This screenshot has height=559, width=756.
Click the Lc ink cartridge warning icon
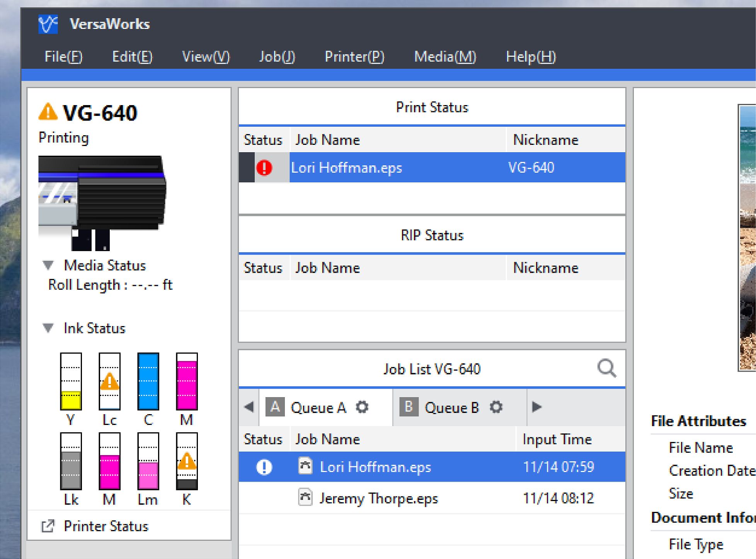110,381
